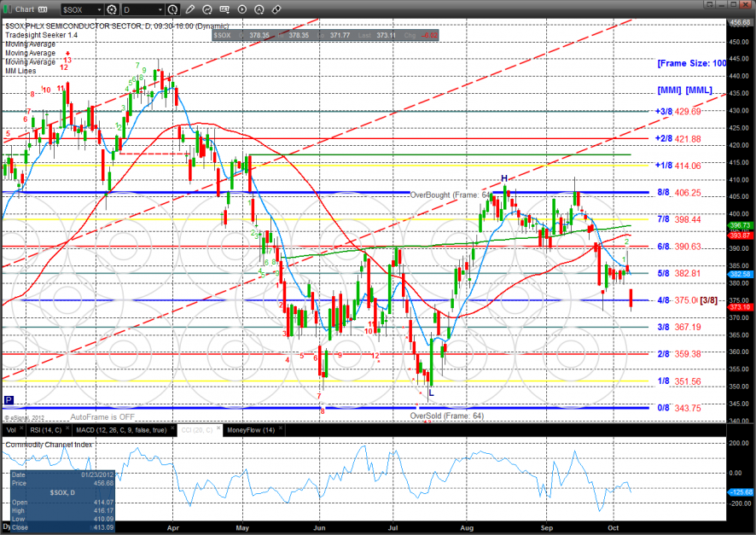Click the H swing high marker
Screen dimensions: 756x535
pyautogui.click(x=504, y=179)
